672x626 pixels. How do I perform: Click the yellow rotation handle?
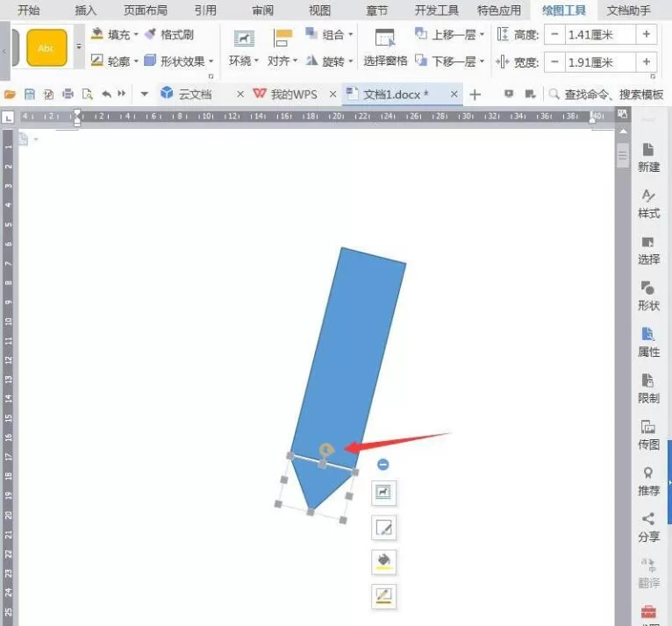pos(326,450)
